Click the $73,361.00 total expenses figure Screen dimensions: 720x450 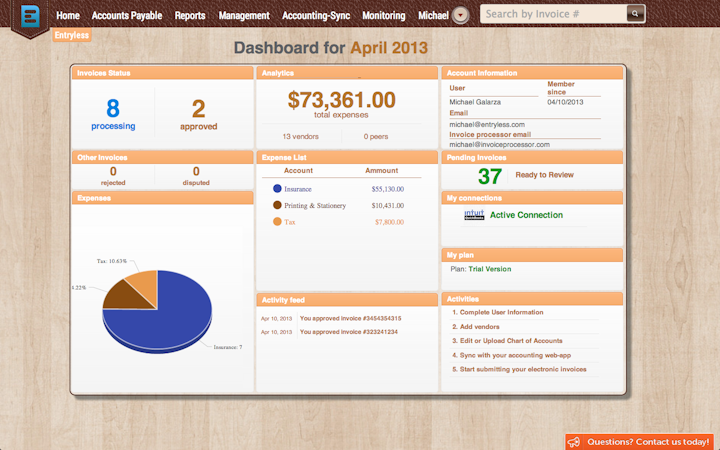tap(341, 100)
